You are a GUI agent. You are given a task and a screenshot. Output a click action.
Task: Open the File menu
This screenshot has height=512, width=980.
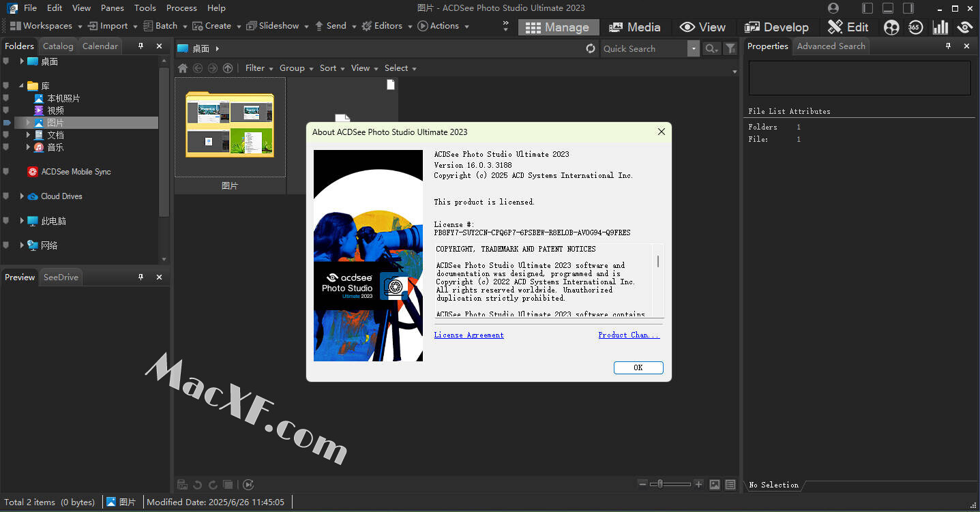pos(30,8)
